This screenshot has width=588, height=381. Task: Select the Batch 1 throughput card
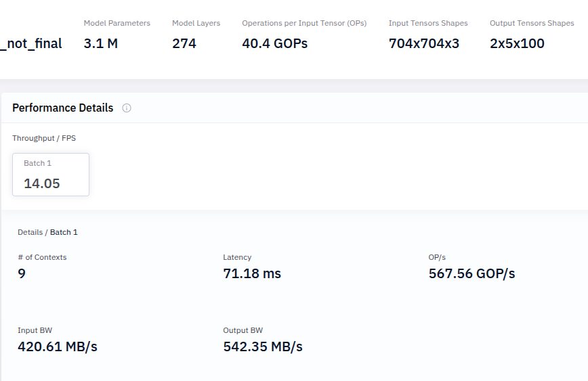pos(51,175)
